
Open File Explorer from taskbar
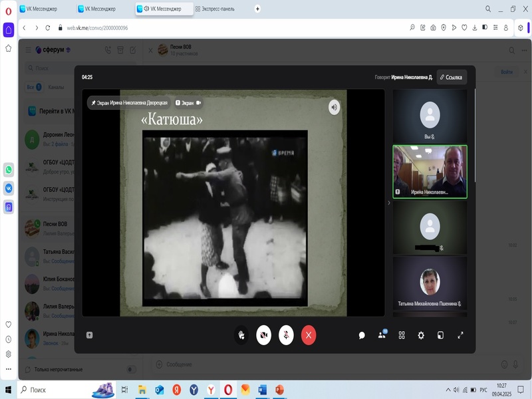[x=142, y=390]
